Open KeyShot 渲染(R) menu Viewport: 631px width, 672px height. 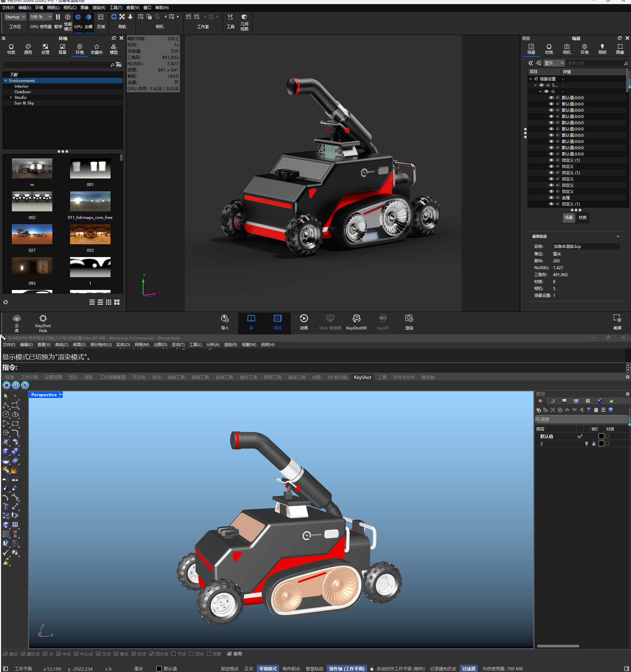point(99,8)
